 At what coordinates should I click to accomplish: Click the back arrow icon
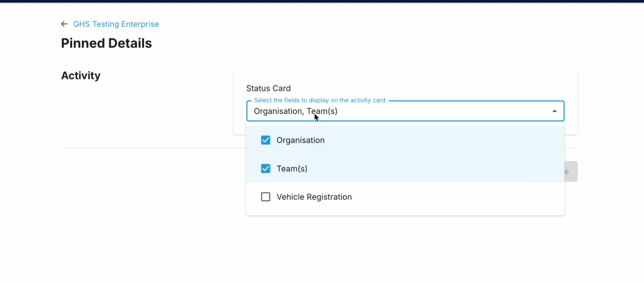pos(64,24)
